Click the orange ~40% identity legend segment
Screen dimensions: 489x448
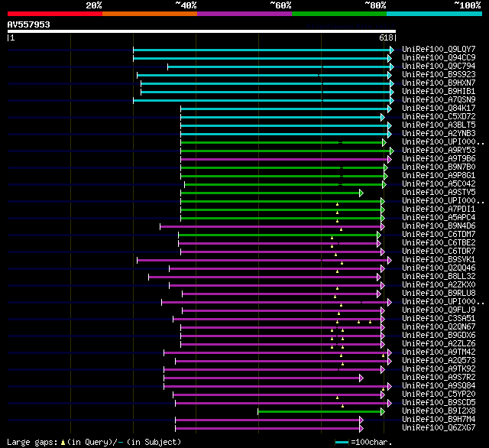click(x=150, y=14)
